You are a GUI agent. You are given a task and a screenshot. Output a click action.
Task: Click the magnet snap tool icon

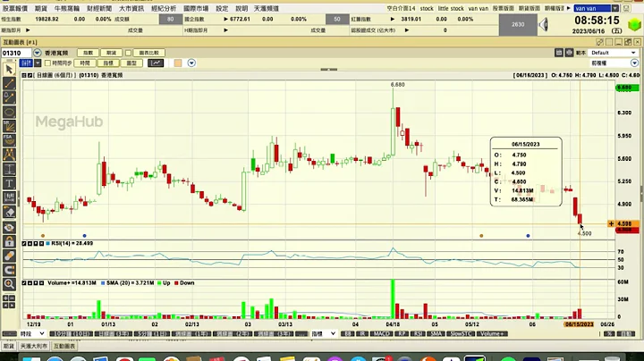[x=9, y=270]
